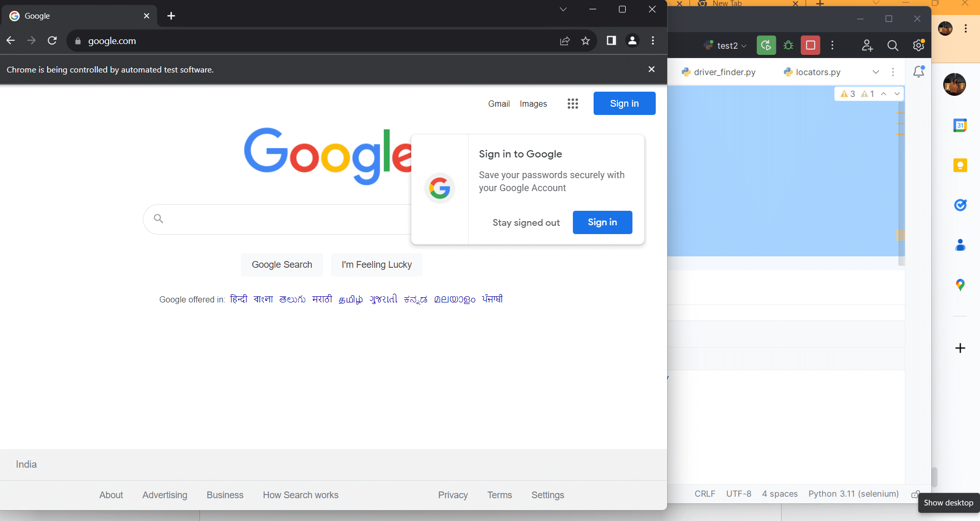Switch Google to Telugu language
This screenshot has height=521, width=980.
[292, 299]
